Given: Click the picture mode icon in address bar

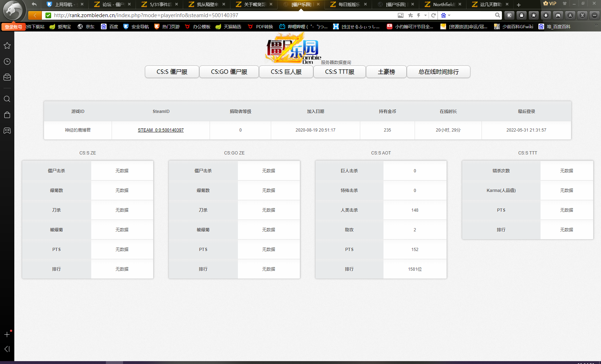Looking at the screenshot, I should coord(401,15).
